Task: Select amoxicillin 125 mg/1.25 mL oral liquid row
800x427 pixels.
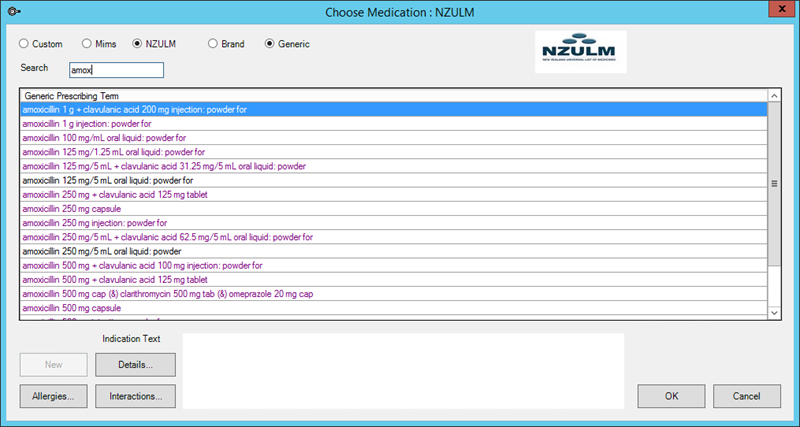Action: click(394, 152)
